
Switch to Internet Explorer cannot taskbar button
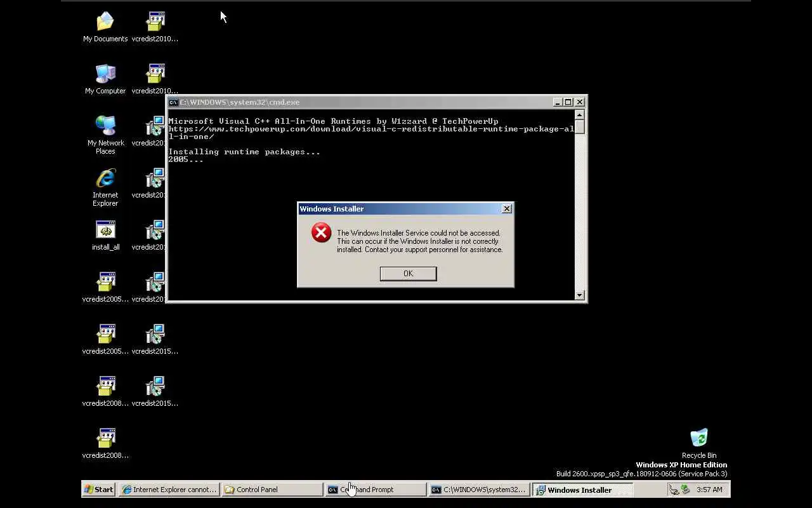(x=169, y=490)
